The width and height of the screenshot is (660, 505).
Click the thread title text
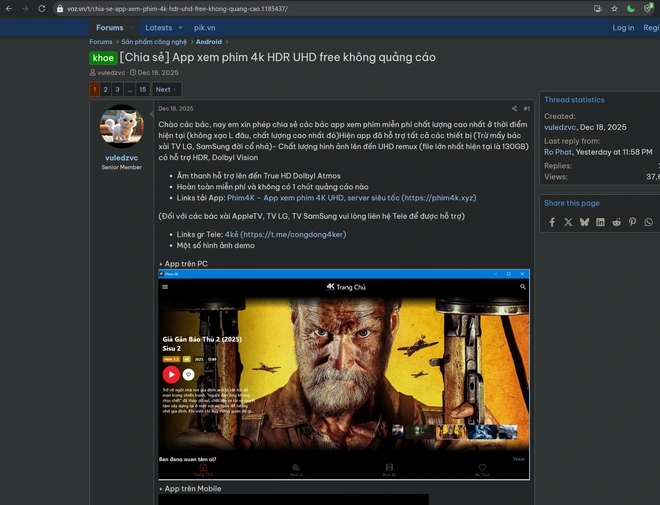point(278,57)
